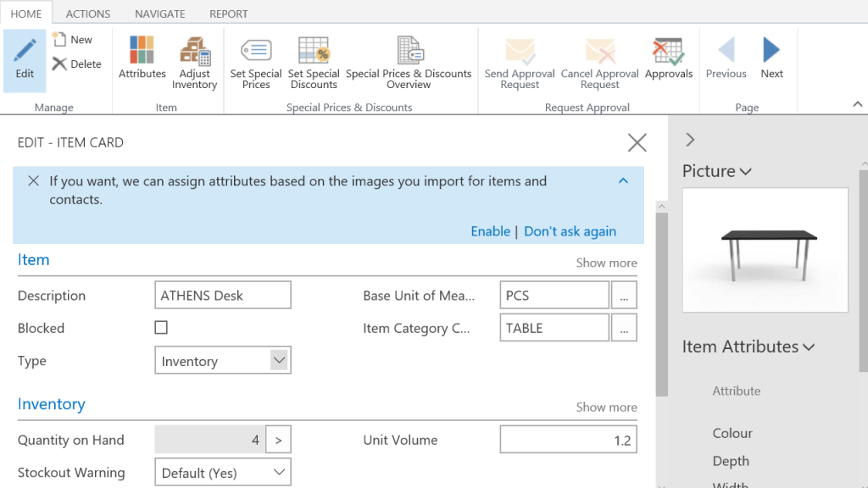Switch to the ACTIONS ribbon tab
The image size is (868, 488).
click(x=88, y=14)
